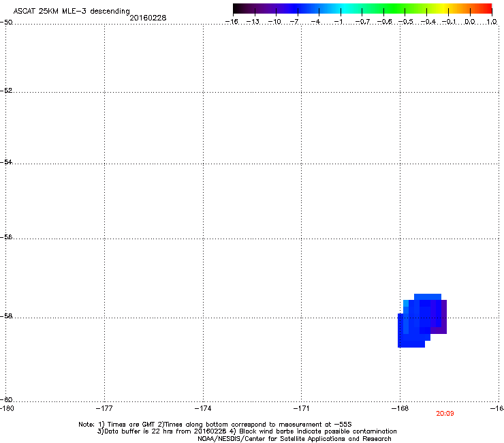The height and width of the screenshot is (443, 504).
Task: Click the -13 label on the color scale
Action: pyautogui.click(x=253, y=22)
